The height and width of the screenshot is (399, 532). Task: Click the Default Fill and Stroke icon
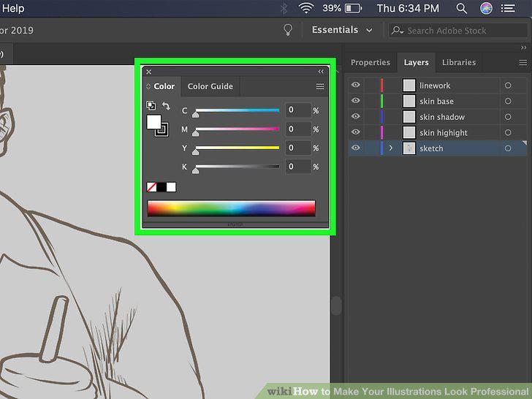pyautogui.click(x=151, y=105)
